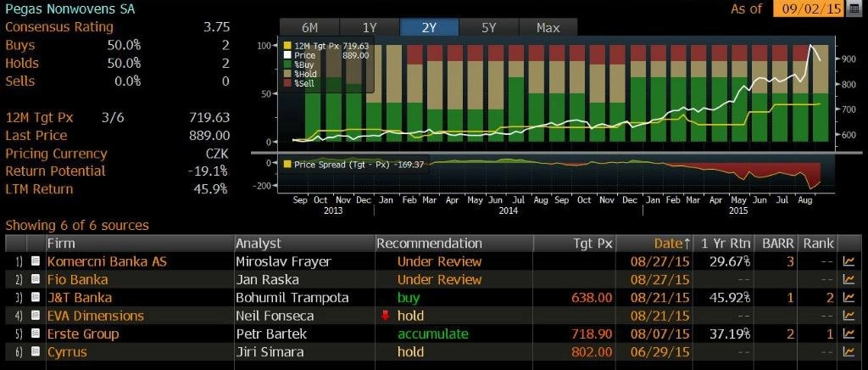Open note icon for Erste Group row
Viewport: 868px width, 370px height.
coord(36,334)
